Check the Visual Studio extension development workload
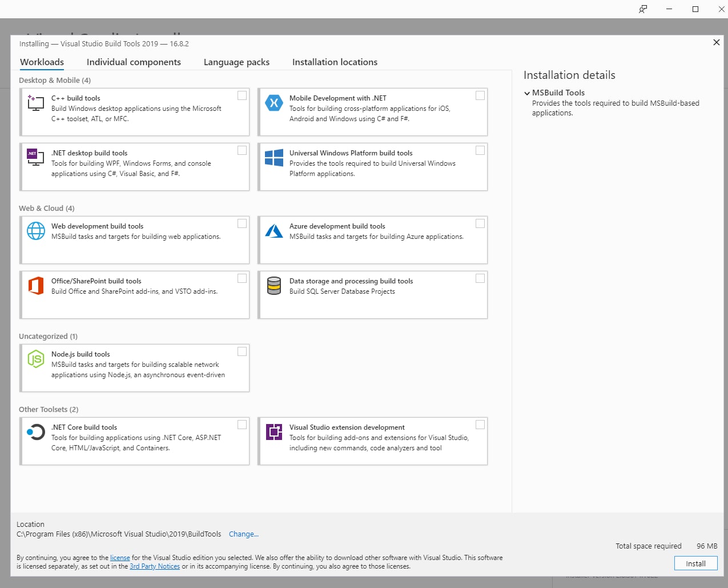Viewport: 728px width, 588px height. pos(480,425)
